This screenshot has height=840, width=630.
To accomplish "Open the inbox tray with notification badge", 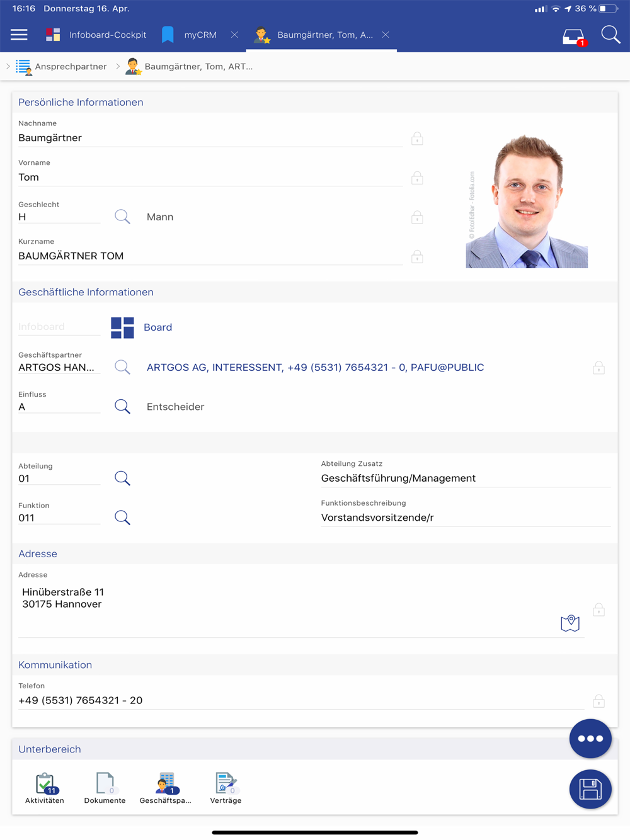I will click(x=573, y=37).
